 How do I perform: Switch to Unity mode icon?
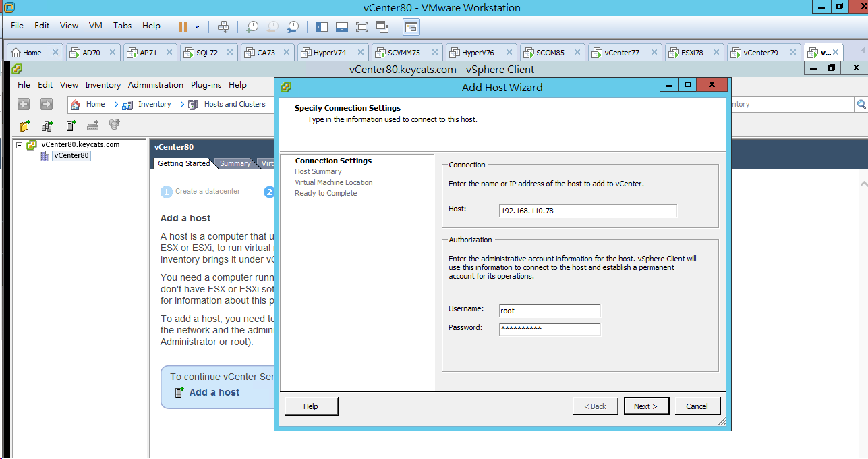tap(383, 26)
